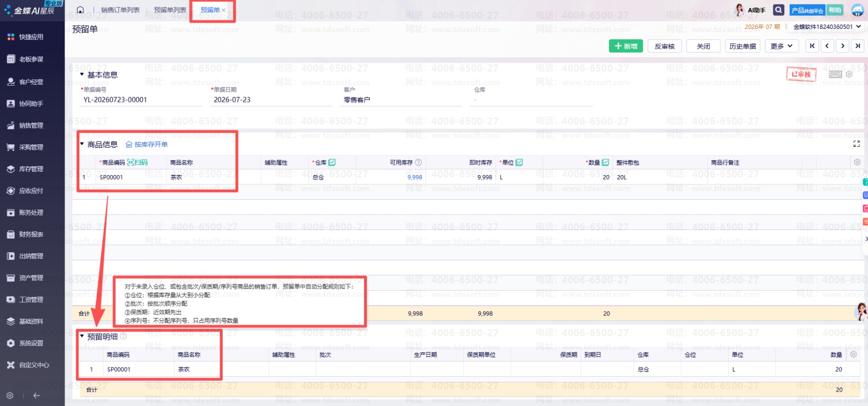
Task: Jump to the first document record
Action: coord(812,46)
